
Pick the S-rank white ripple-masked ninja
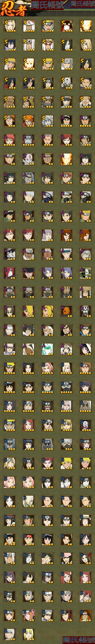point(66,83)
